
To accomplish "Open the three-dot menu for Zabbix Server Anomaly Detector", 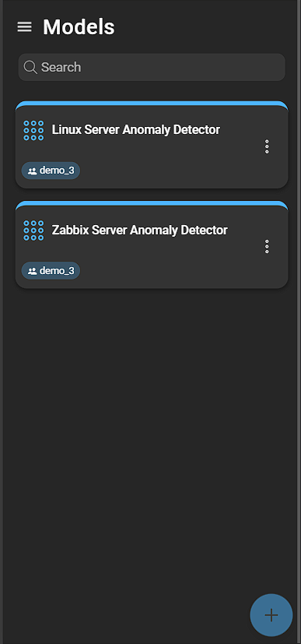I will [x=267, y=246].
